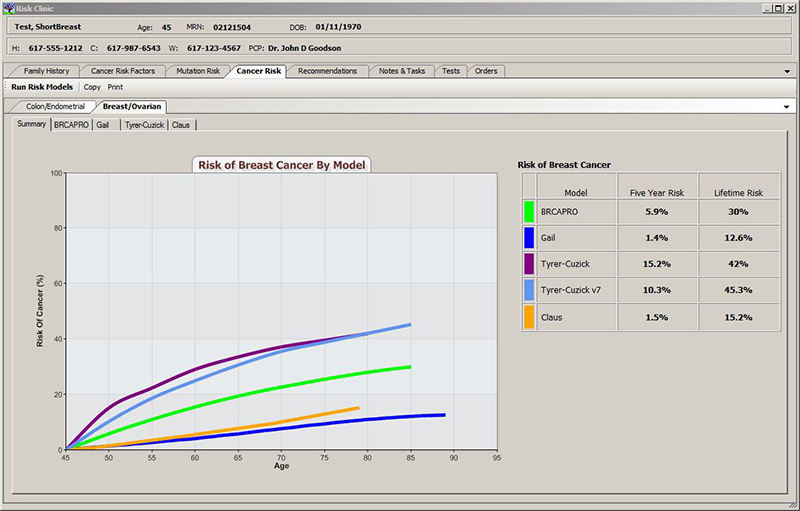
Task: Click Tyrer-Cuzick five year risk 15.2%
Action: 657,264
